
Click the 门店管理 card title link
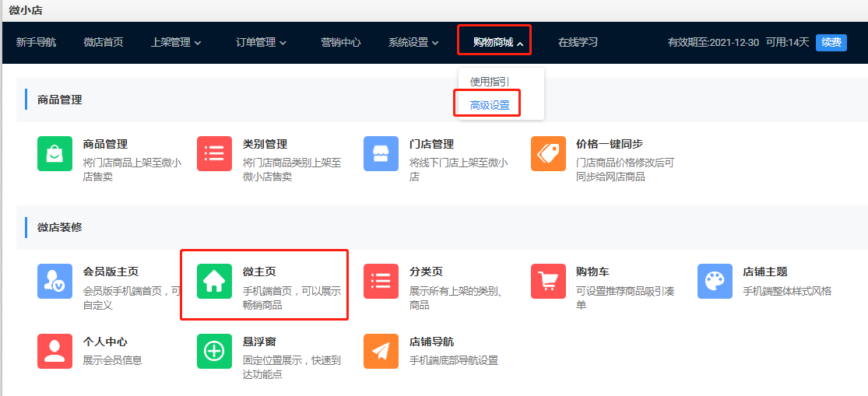click(x=432, y=145)
